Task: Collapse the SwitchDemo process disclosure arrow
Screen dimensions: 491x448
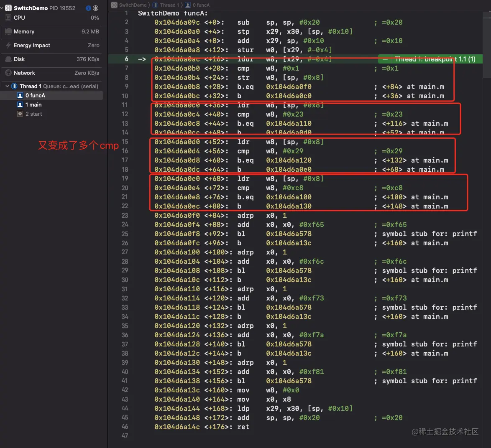Action: 2,8
